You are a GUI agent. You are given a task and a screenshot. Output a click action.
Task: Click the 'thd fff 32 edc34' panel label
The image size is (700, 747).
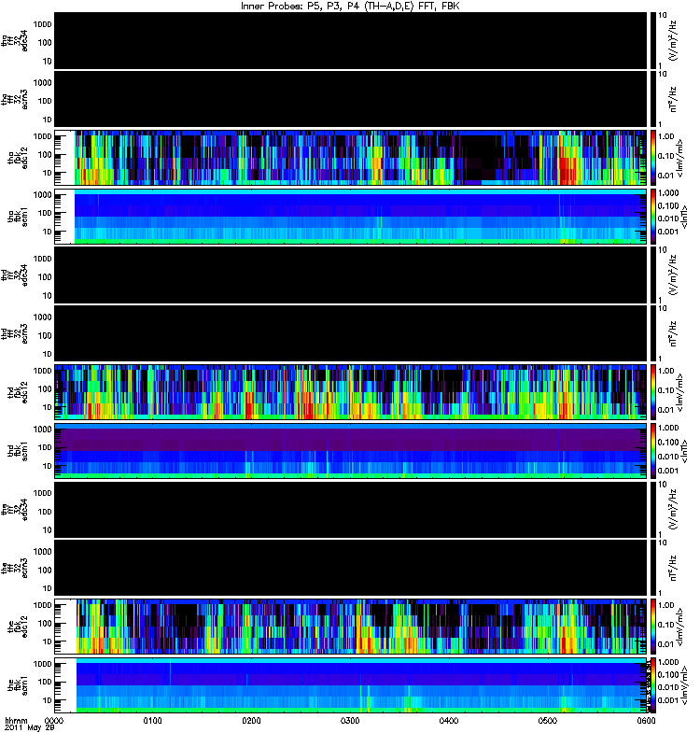[14, 275]
